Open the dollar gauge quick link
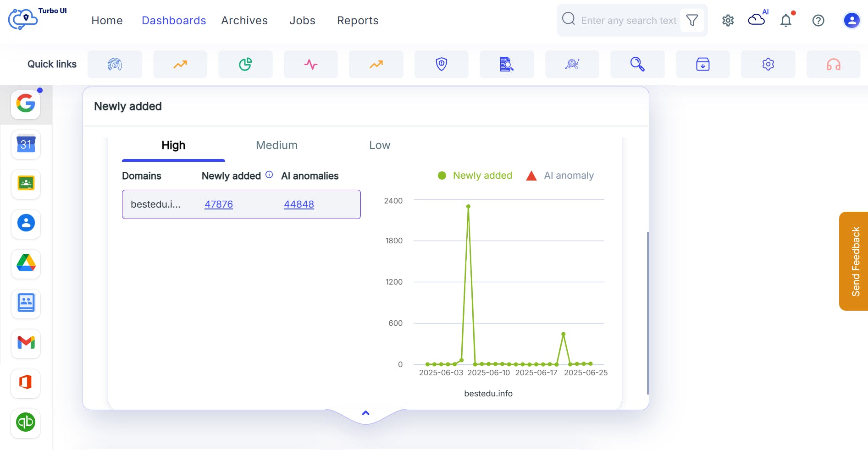868x450 pixels. [115, 64]
